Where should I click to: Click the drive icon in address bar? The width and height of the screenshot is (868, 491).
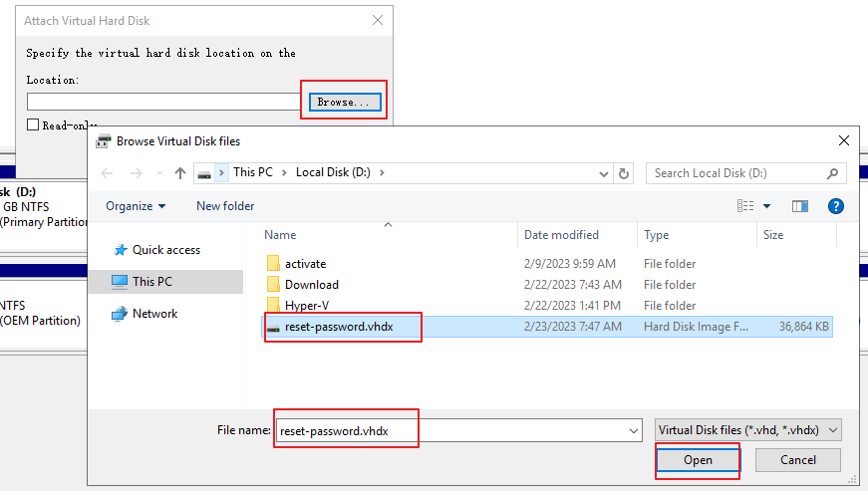pyautogui.click(x=204, y=174)
